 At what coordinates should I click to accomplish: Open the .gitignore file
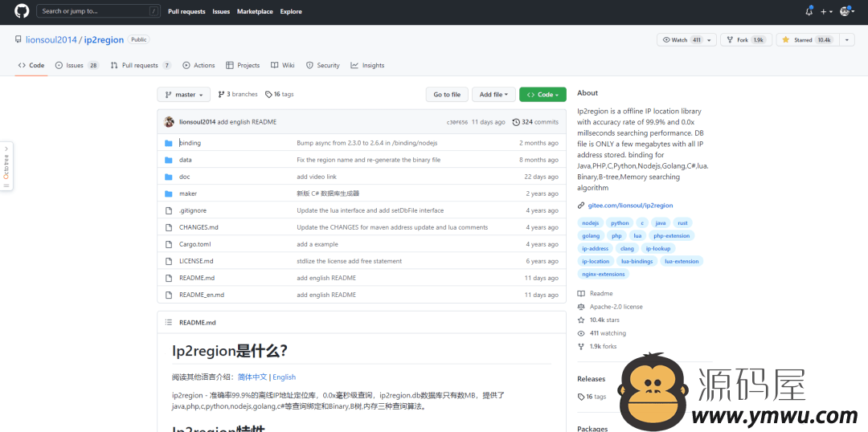pos(193,210)
